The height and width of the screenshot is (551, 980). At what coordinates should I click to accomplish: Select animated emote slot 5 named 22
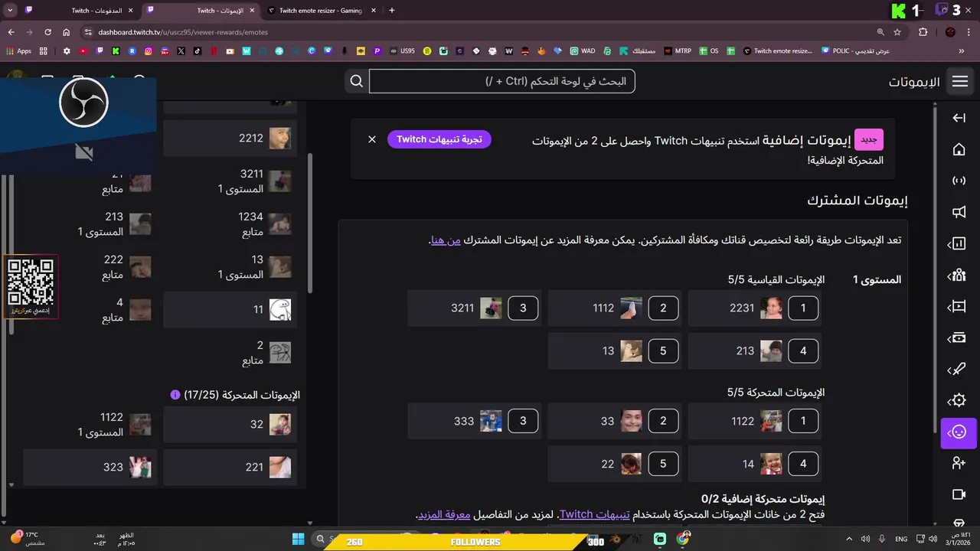click(615, 464)
